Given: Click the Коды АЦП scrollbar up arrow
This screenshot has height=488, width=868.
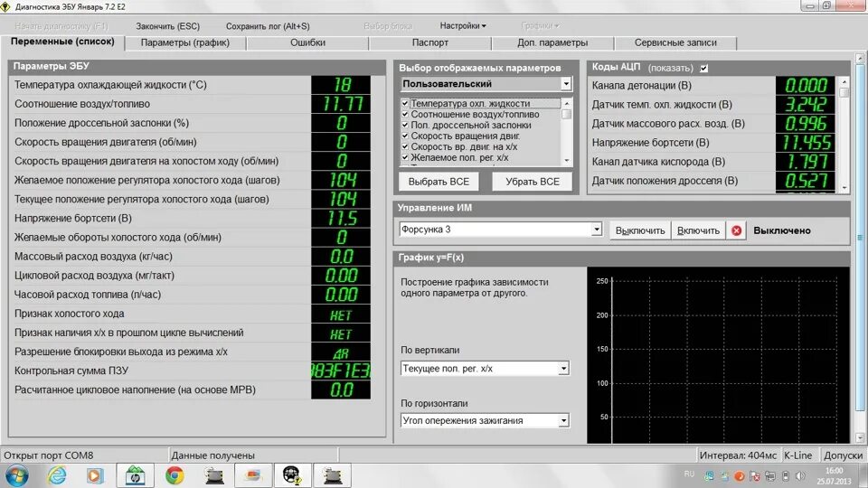Looking at the screenshot, I should coord(844,81).
